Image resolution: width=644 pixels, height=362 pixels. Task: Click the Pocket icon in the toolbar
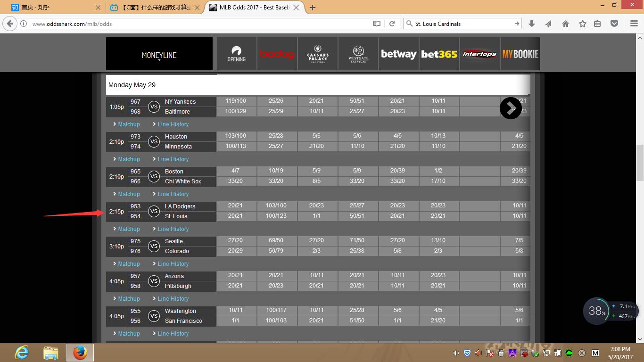pyautogui.click(x=614, y=24)
